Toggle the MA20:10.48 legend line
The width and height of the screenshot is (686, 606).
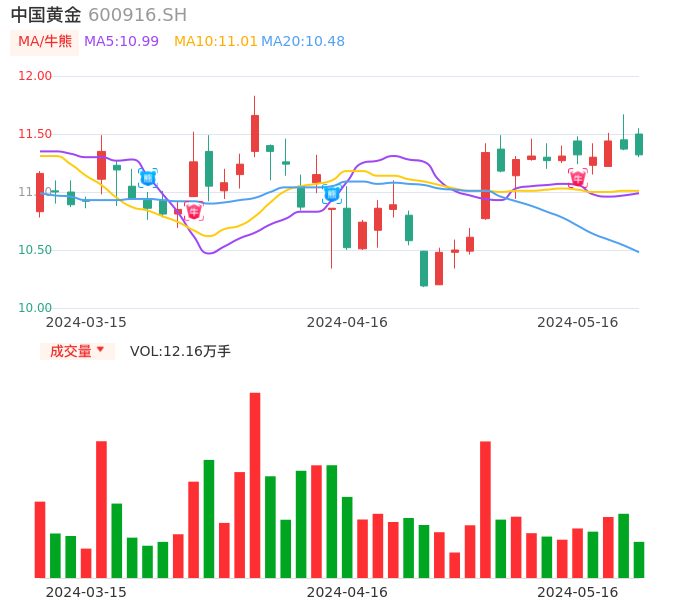[303, 42]
